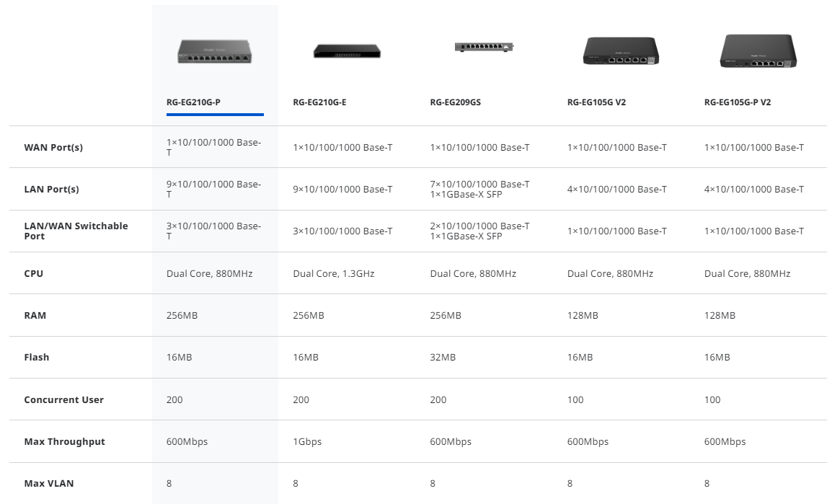The width and height of the screenshot is (832, 504).
Task: Select the Concurrent User row label
Action: click(63, 400)
